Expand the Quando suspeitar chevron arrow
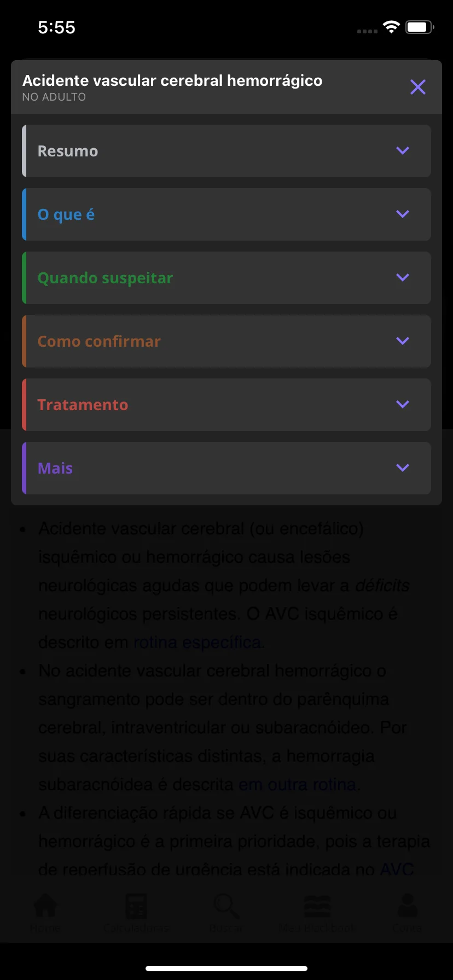 (403, 277)
